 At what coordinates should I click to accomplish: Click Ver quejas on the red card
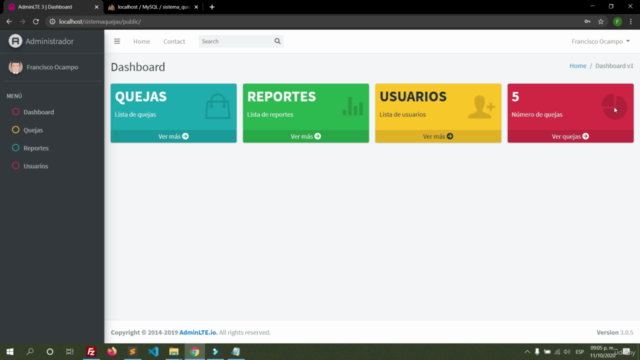tap(570, 136)
